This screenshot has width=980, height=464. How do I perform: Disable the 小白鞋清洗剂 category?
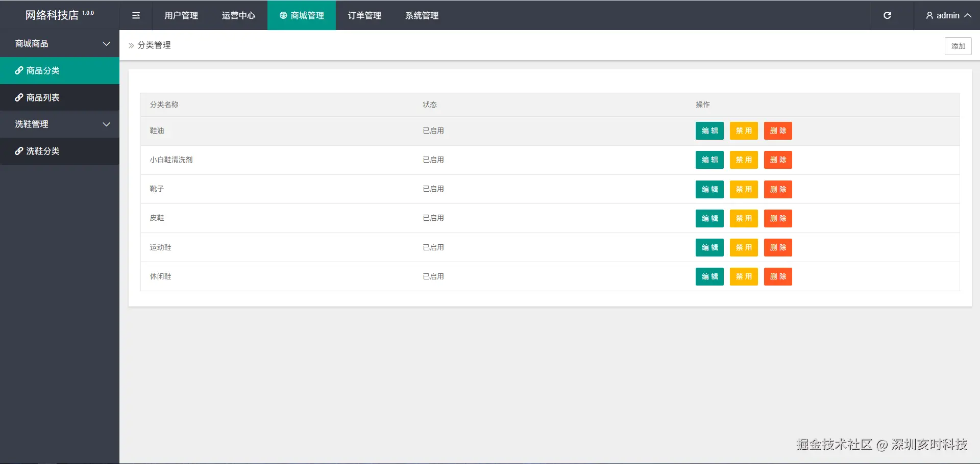744,160
